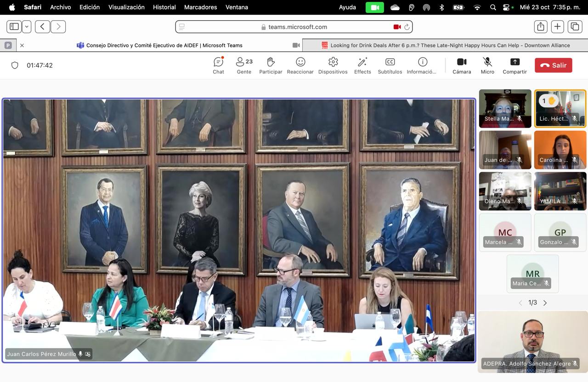The image size is (588, 382).
Task: Turn on Subtítulos captions
Action: click(x=390, y=65)
